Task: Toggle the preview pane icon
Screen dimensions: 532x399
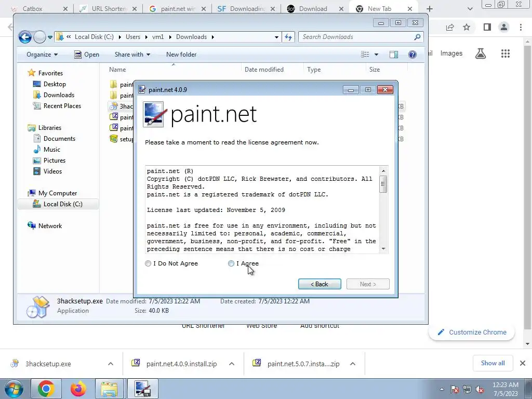Action: pyautogui.click(x=394, y=54)
